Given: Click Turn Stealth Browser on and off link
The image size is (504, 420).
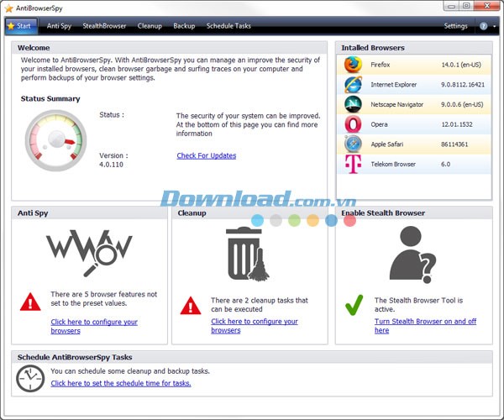Looking at the screenshot, I should coord(425,326).
